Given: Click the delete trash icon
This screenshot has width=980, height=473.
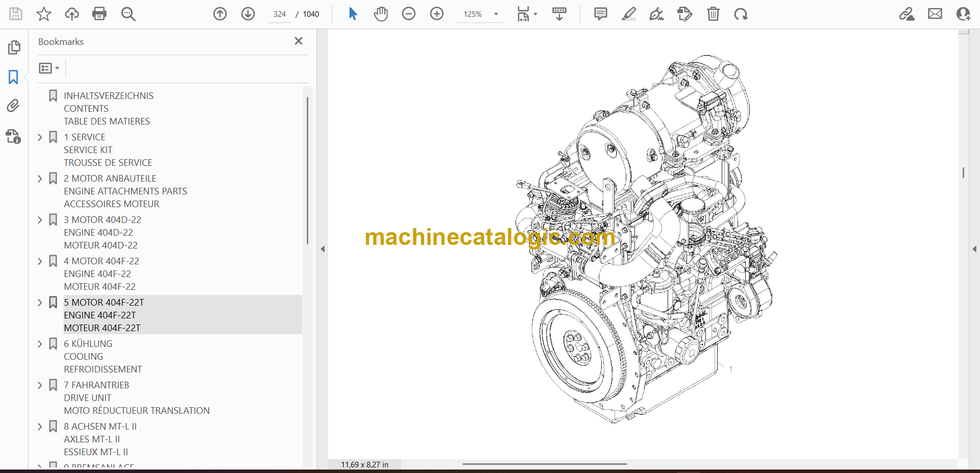Looking at the screenshot, I should tap(713, 14).
